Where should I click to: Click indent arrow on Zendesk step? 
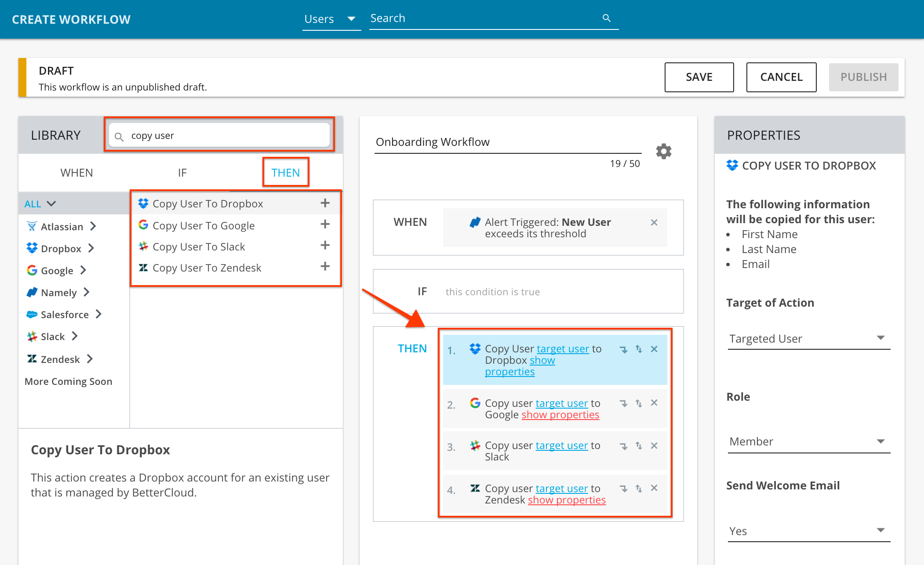pyautogui.click(x=623, y=489)
